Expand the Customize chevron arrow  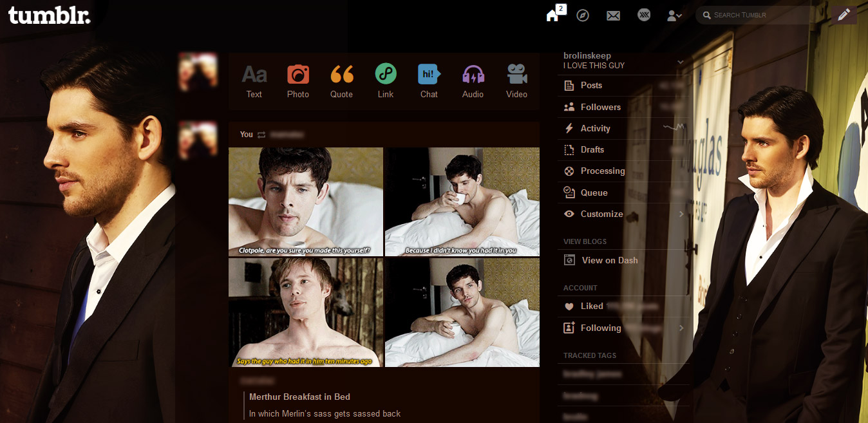click(x=681, y=214)
